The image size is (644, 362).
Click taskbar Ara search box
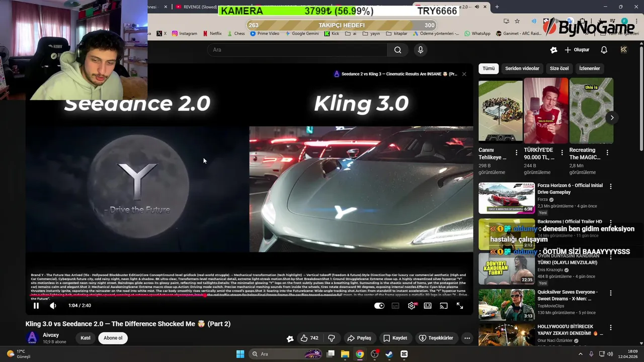[x=285, y=354]
